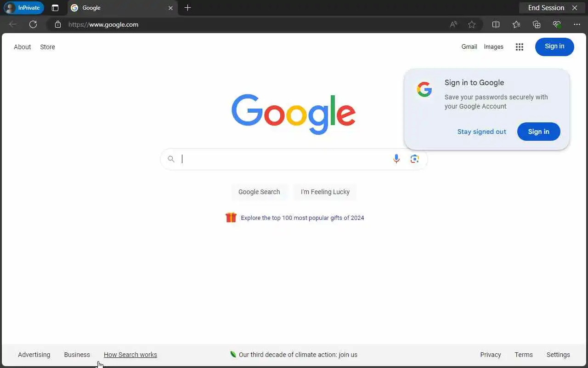Image resolution: width=588 pixels, height=368 pixels.
Task: Select the Google browser tab
Action: coord(123,8)
